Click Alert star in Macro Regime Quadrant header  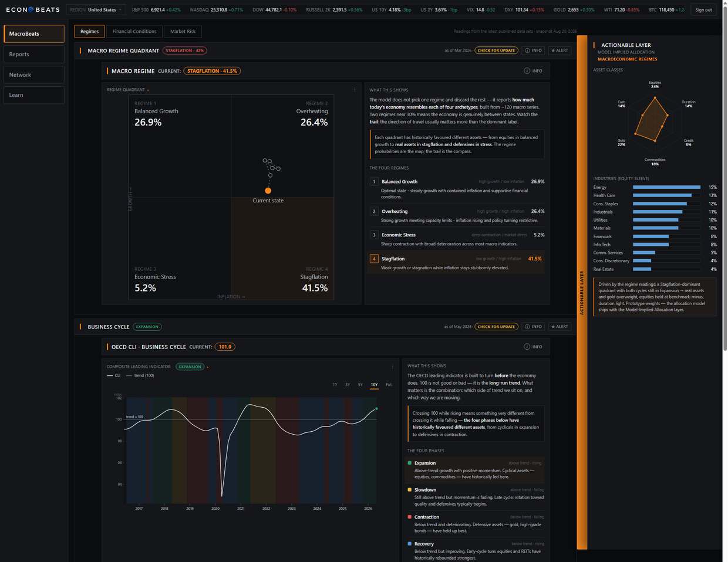(560, 50)
